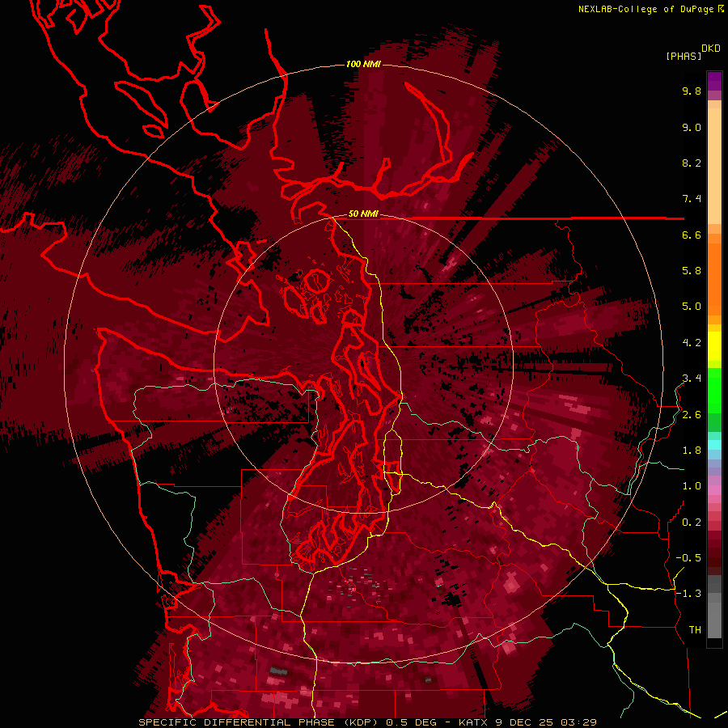Viewport: 728px width, 728px height.
Task: Select the 7.4 legend value
Action: click(692, 199)
